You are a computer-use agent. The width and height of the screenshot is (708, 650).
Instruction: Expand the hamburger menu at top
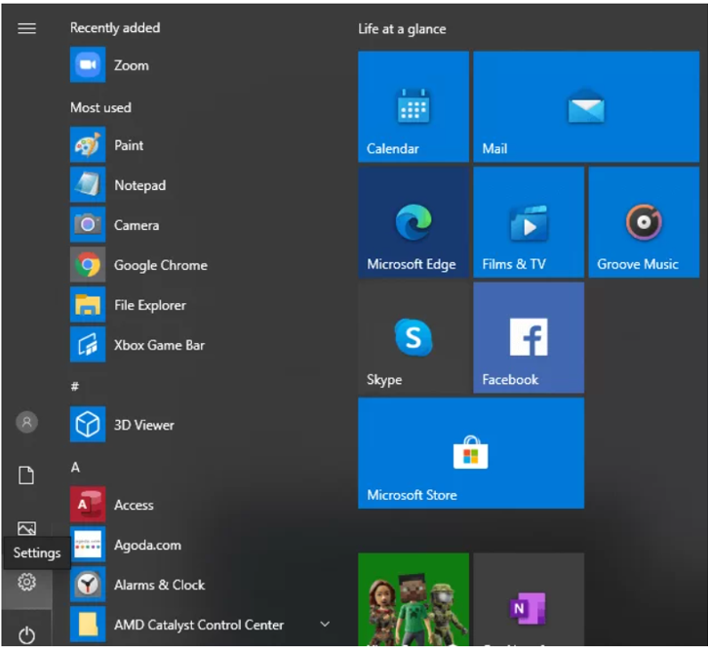[x=27, y=28]
